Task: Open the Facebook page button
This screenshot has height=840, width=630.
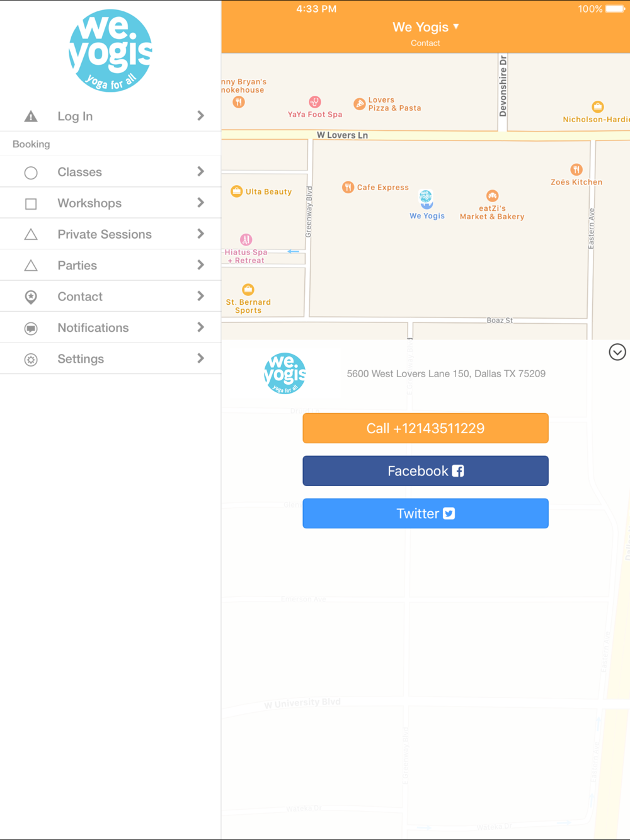Action: 425,471
